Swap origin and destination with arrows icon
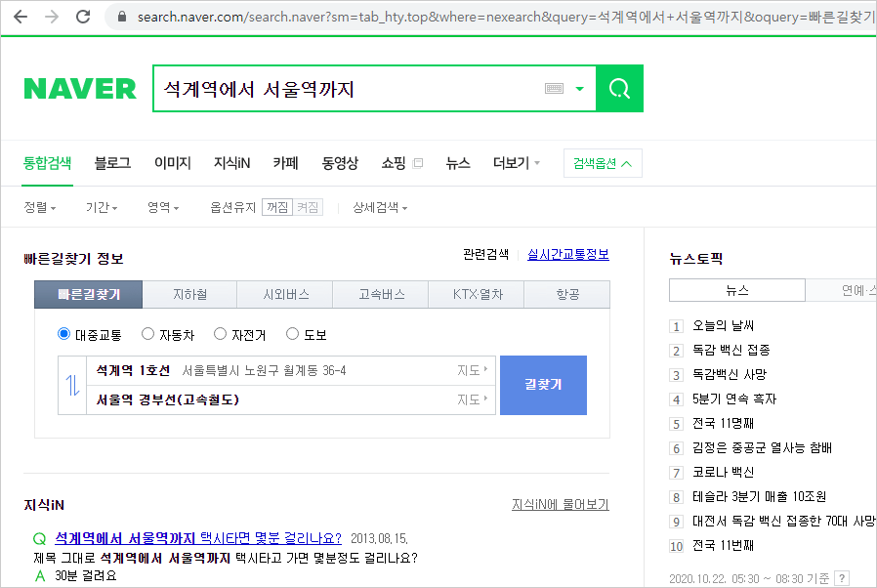 click(x=72, y=386)
